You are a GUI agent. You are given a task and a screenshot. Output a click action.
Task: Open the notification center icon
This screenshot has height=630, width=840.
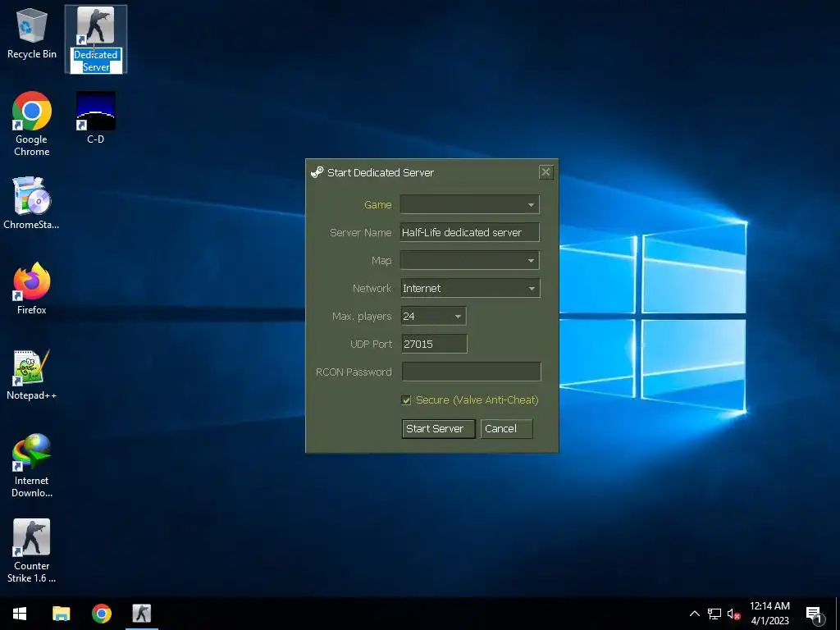tap(814, 614)
